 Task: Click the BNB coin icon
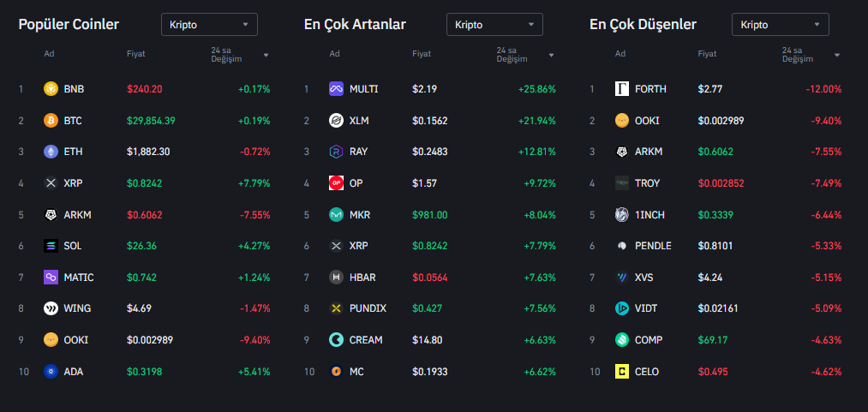51,88
